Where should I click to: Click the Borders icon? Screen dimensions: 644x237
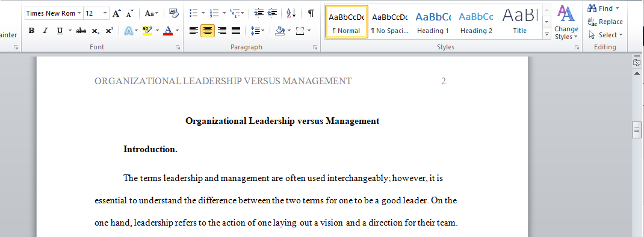pyautogui.click(x=300, y=31)
